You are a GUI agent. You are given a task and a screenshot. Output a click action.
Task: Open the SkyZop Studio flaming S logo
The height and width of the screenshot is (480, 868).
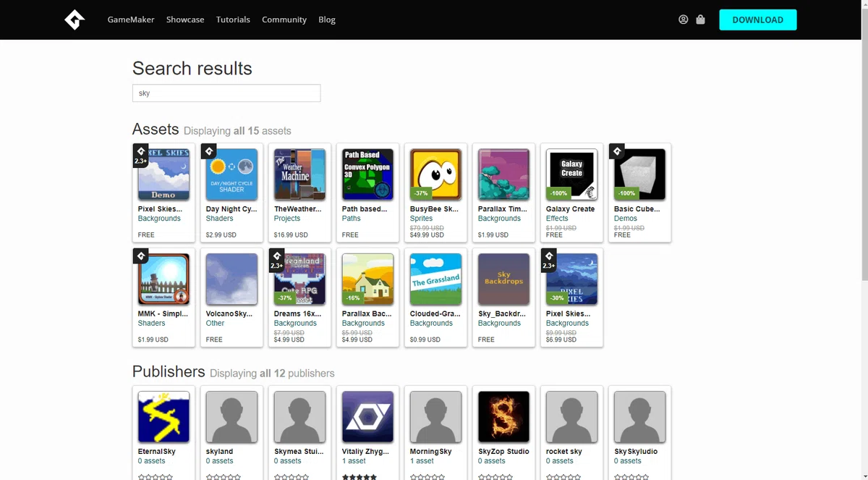click(503, 417)
